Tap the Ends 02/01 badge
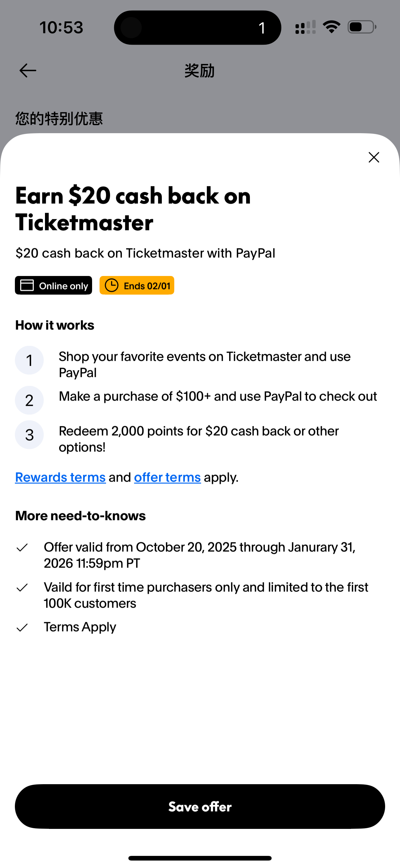Viewport: 400px width, 868px height. (137, 285)
